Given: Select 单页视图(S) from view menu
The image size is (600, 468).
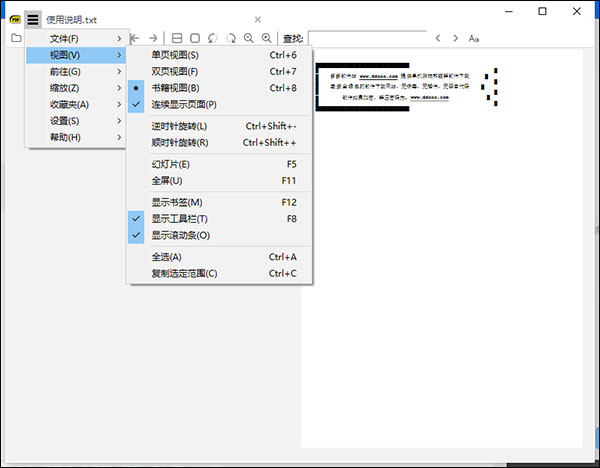Looking at the screenshot, I should [x=175, y=55].
